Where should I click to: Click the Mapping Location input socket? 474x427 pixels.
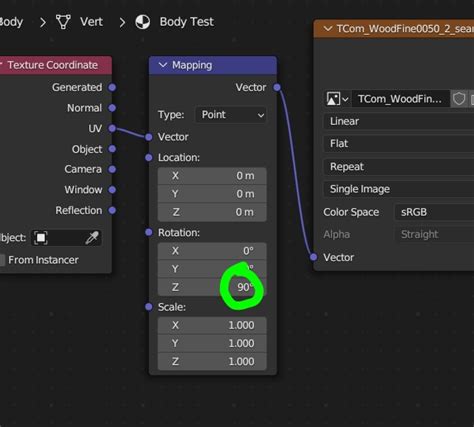pyautogui.click(x=149, y=158)
